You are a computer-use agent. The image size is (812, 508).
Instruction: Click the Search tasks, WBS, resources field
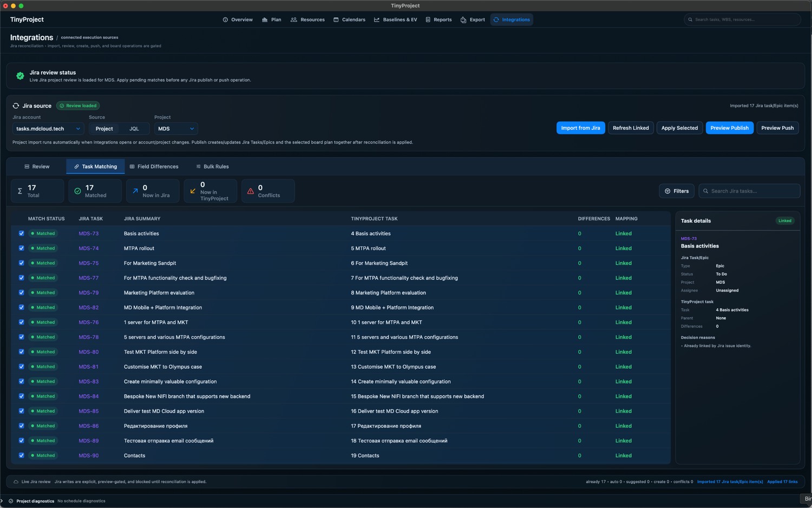tap(742, 19)
